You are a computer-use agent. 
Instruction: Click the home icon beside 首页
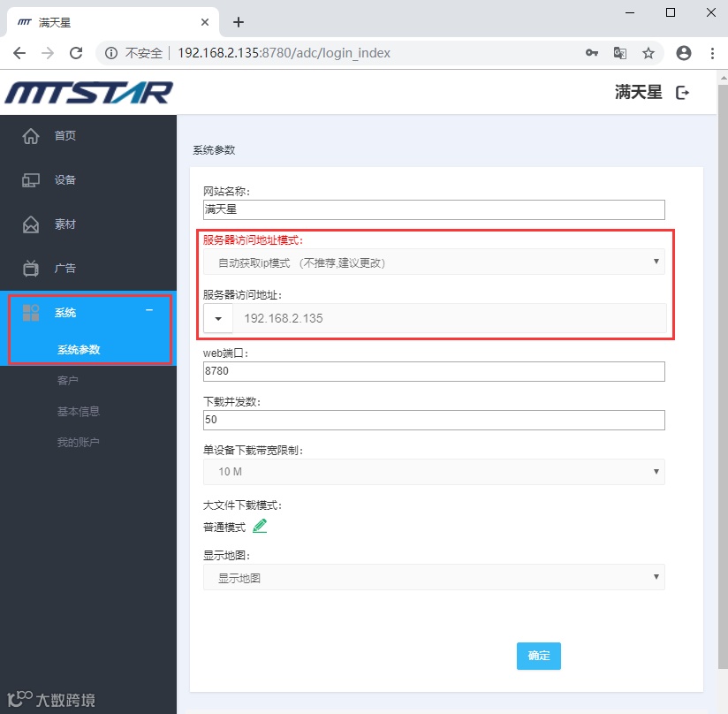(x=31, y=136)
